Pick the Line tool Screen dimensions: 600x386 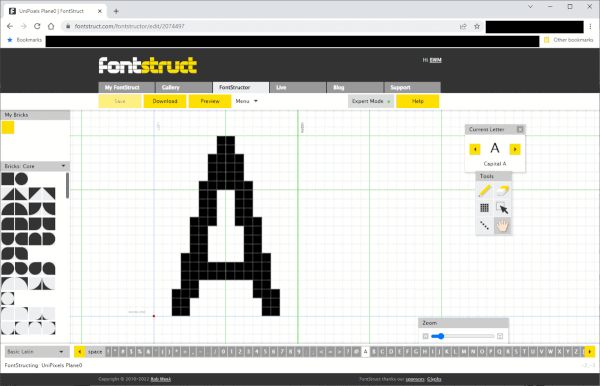[484, 226]
